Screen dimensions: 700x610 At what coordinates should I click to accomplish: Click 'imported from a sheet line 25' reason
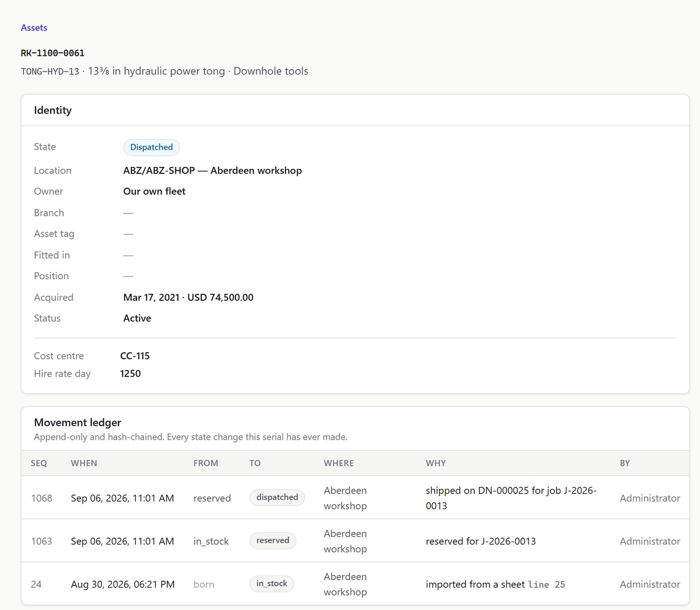point(495,584)
